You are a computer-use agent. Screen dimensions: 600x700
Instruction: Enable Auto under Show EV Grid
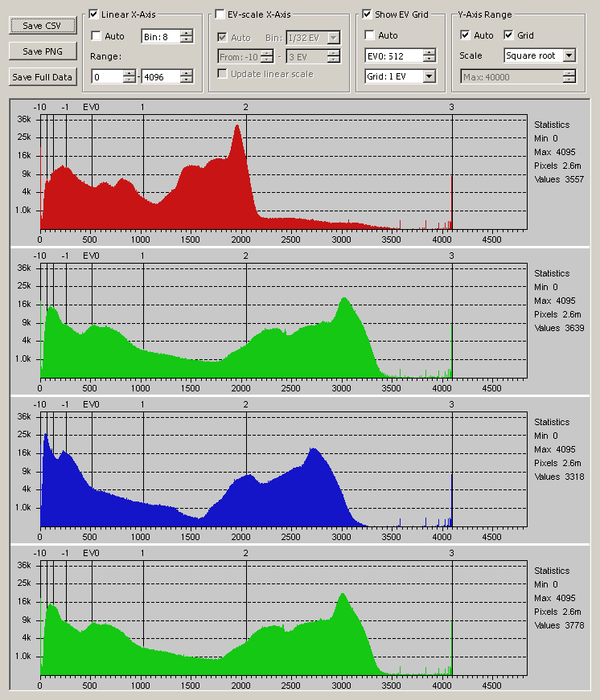pyautogui.click(x=369, y=35)
